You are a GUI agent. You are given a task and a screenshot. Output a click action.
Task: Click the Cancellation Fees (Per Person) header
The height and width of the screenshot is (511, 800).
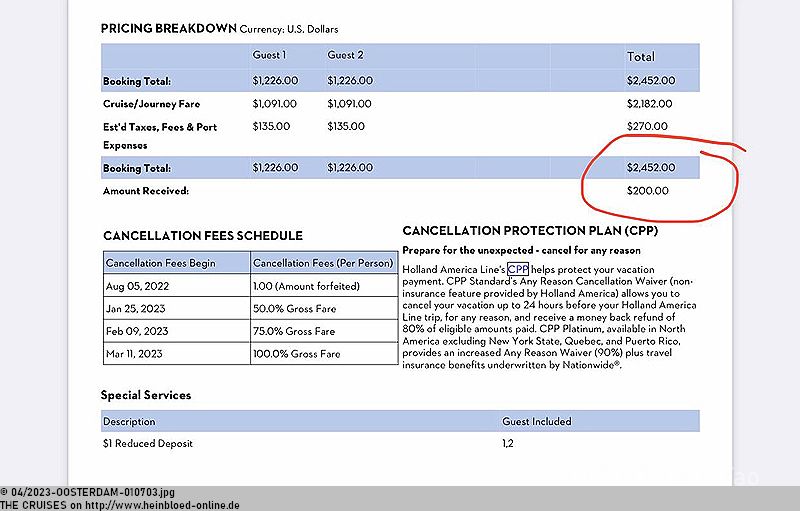pos(323,263)
